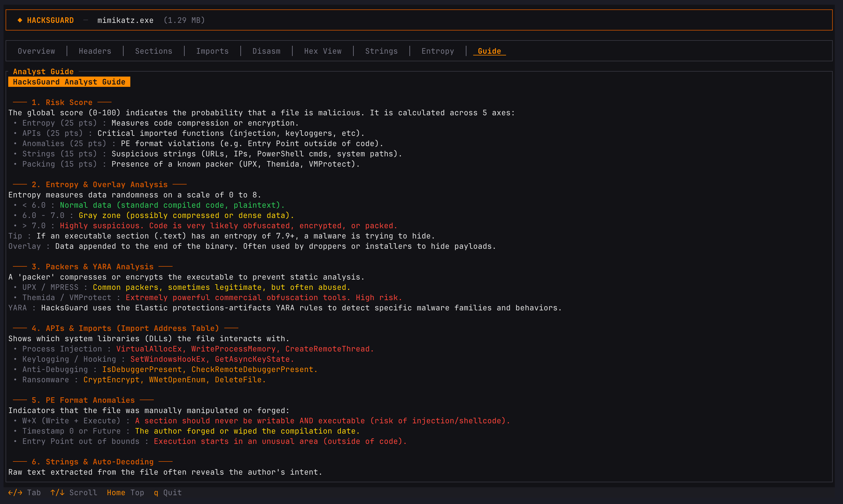Click 'Raw text extracted from the file' sentence

(166, 472)
